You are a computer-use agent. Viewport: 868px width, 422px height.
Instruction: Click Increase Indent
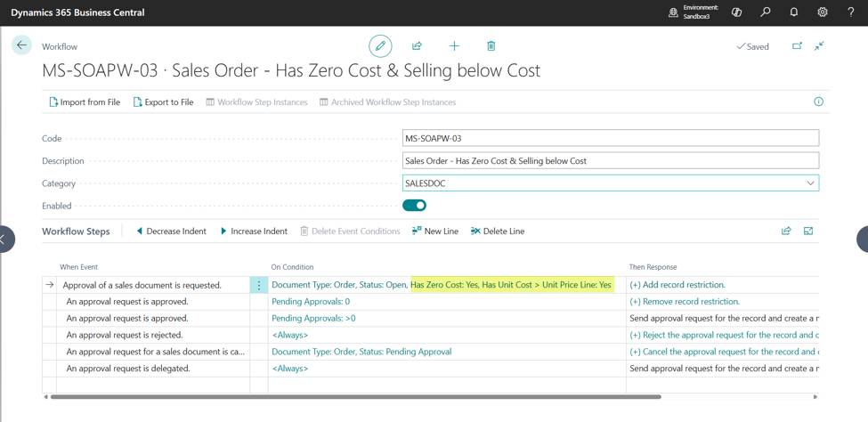pyautogui.click(x=254, y=231)
